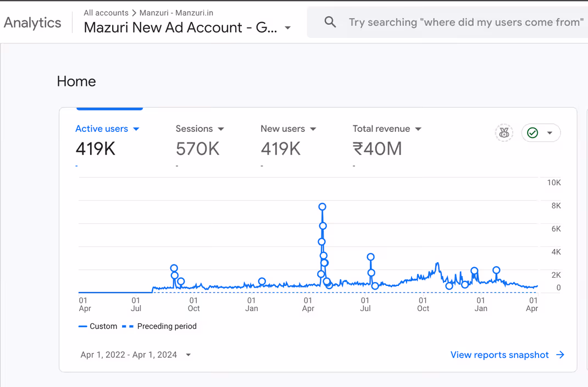Click the July 2023 anomaly marker near 3K
The image size is (588, 387).
[370, 257]
